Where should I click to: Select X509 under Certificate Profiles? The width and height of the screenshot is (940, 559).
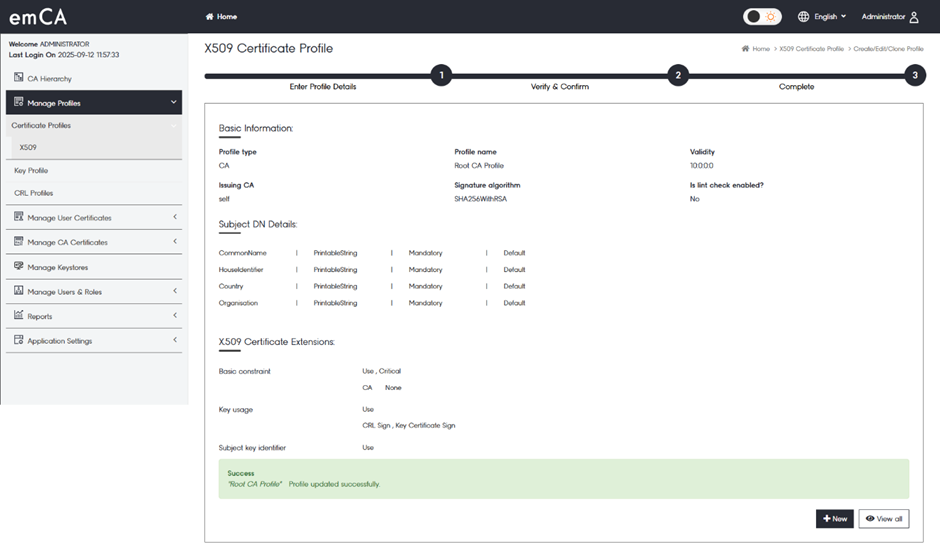point(28,148)
